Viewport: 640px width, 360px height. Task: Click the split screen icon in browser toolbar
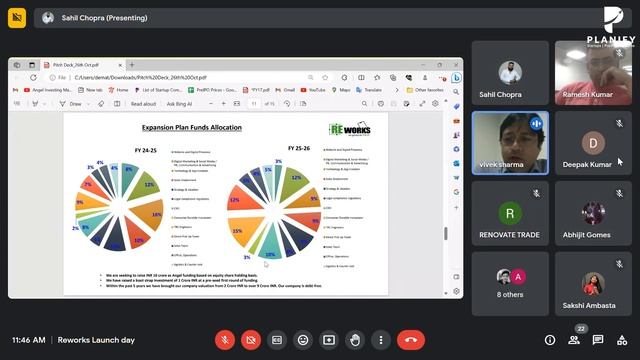click(361, 77)
